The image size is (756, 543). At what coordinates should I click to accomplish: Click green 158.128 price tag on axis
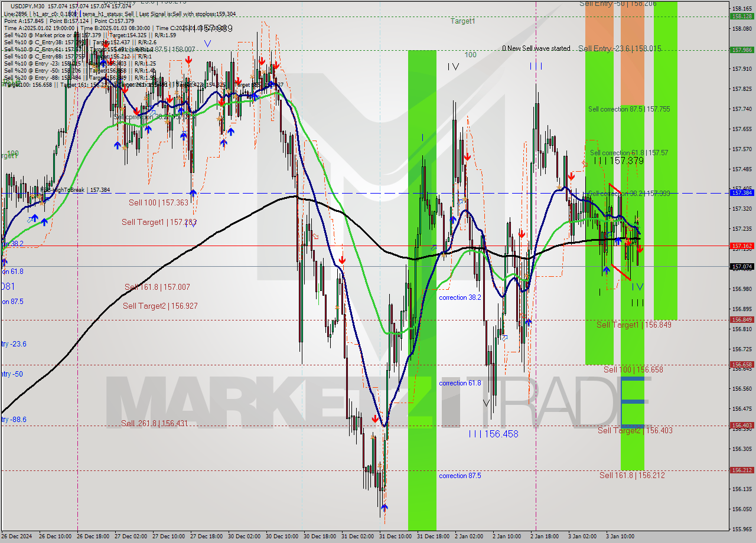coord(741,17)
